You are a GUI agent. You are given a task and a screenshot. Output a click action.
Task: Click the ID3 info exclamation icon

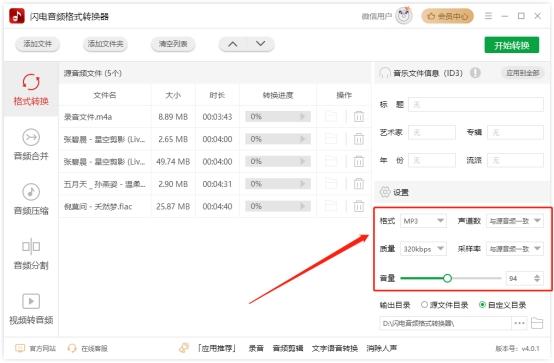click(475, 73)
